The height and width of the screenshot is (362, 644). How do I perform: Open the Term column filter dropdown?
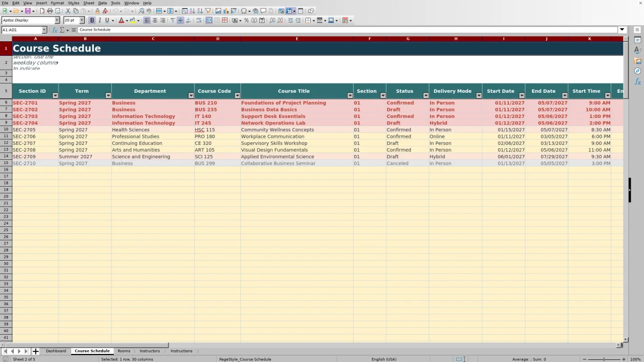click(x=108, y=95)
